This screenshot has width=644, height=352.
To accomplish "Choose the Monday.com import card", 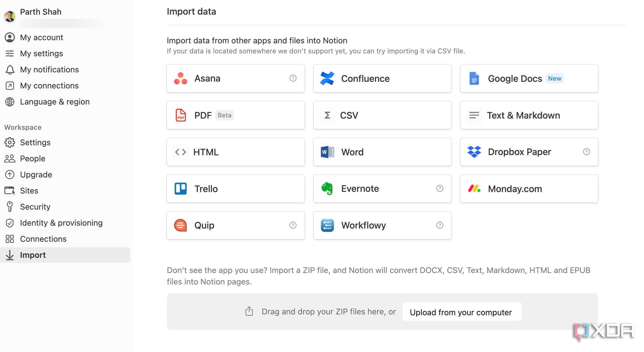I will click(x=529, y=189).
